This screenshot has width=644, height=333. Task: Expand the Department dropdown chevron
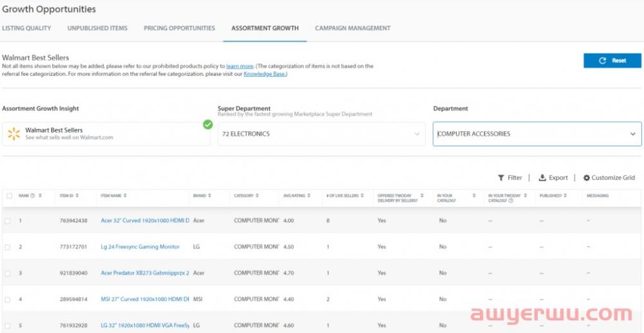tap(633, 134)
